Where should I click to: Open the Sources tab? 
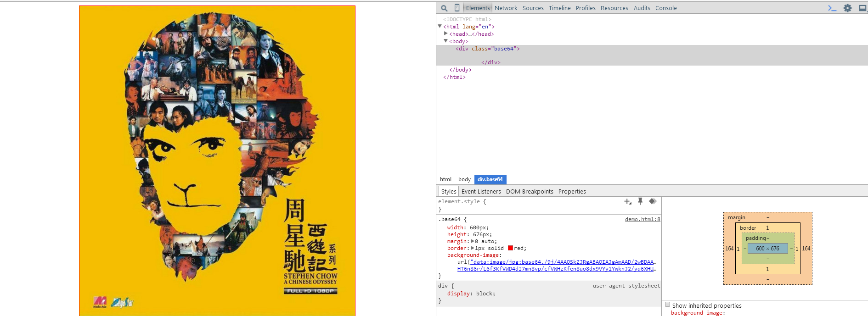coord(533,8)
